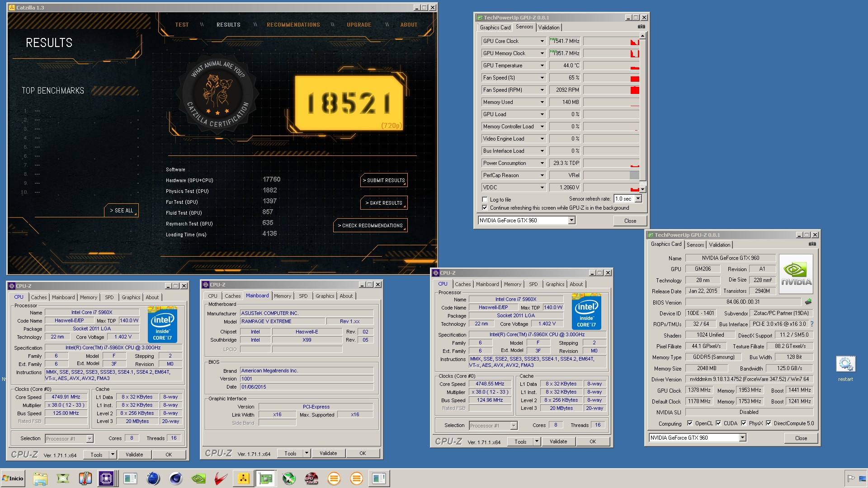The height and width of the screenshot is (488, 868).
Task: Open Tools dropdown arrow in middle CPU-Z window
Action: tap(306, 454)
